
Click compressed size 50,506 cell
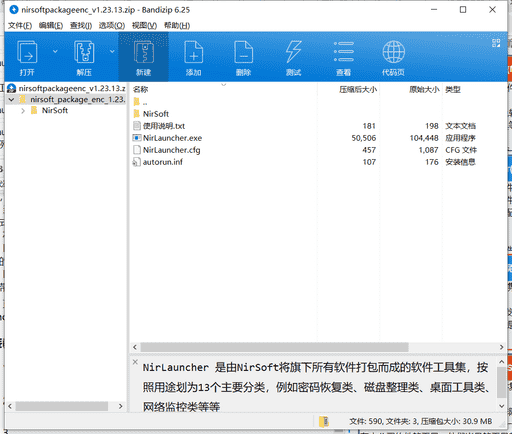point(364,138)
